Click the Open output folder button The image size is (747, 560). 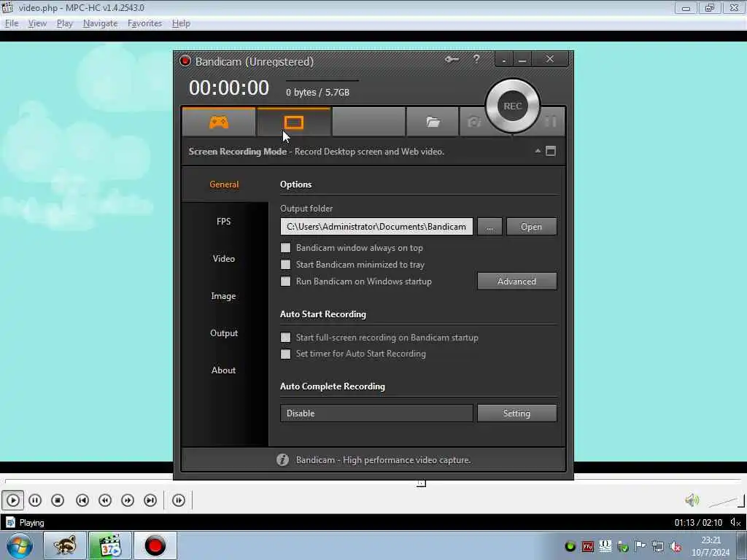click(x=531, y=227)
